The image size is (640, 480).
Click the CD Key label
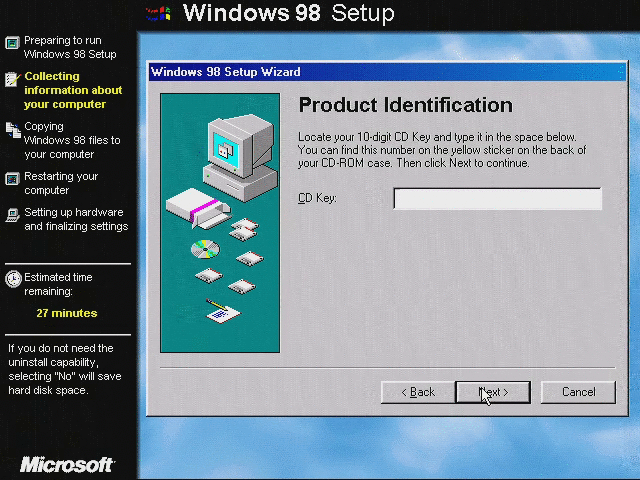(x=317, y=198)
